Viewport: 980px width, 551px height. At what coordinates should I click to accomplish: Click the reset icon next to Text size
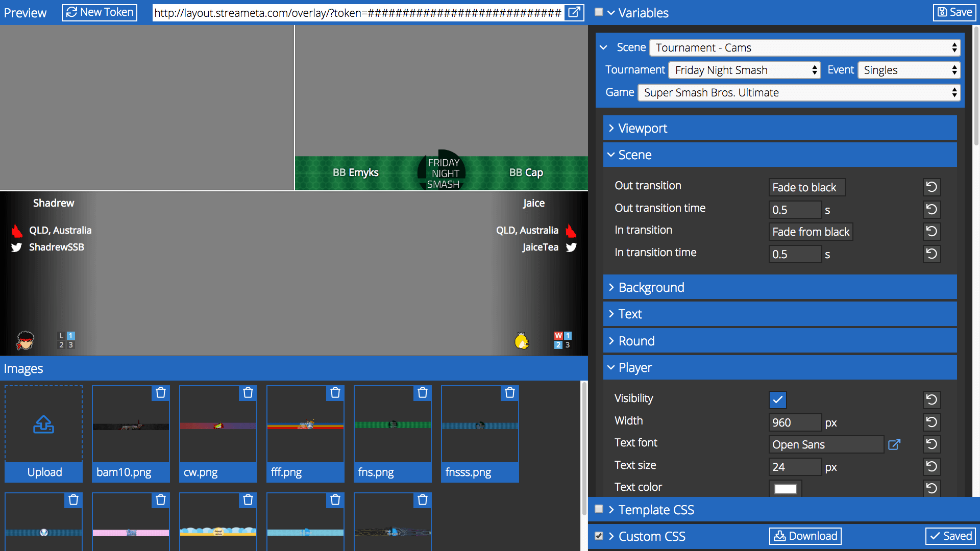click(932, 466)
